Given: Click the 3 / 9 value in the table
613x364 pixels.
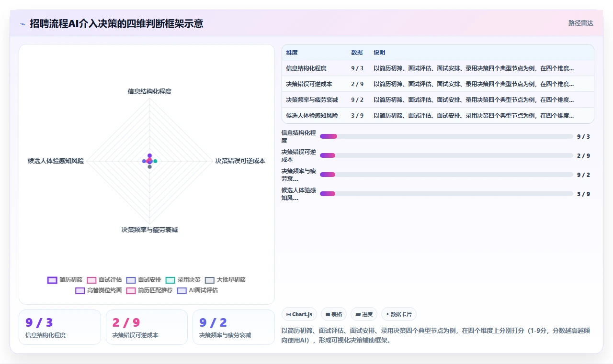Looking at the screenshot, I should click(x=357, y=116).
